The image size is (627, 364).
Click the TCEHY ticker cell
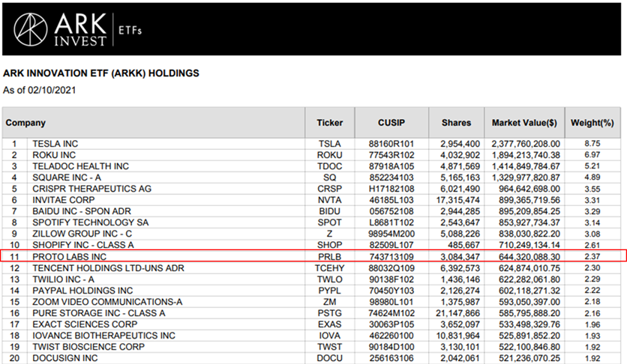[x=330, y=268]
